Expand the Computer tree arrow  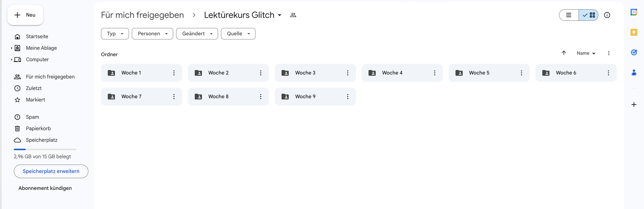click(x=11, y=60)
